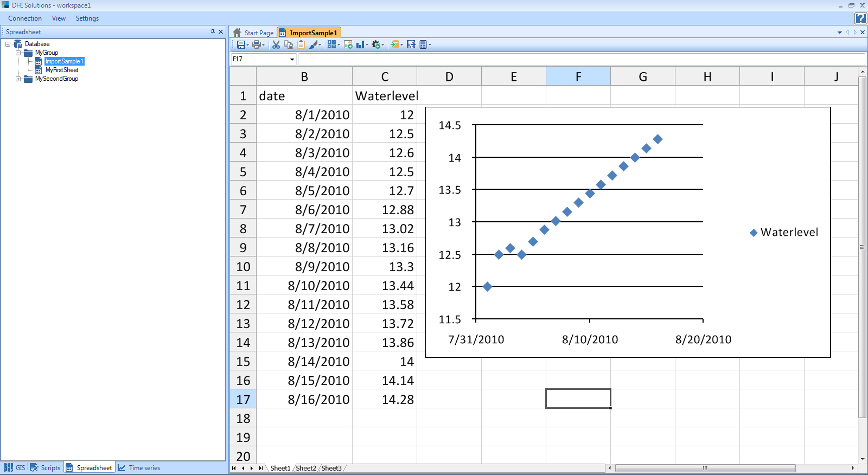Expand the MySecondGroup tree node

[18, 79]
